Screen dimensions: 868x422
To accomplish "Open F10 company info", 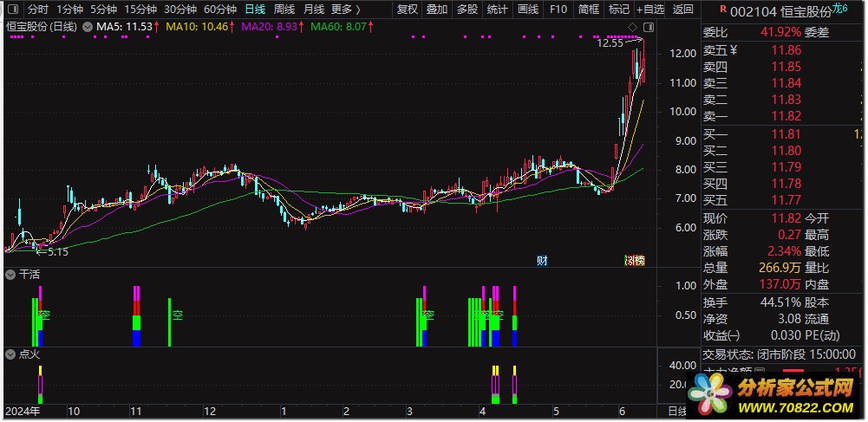I will [x=558, y=10].
